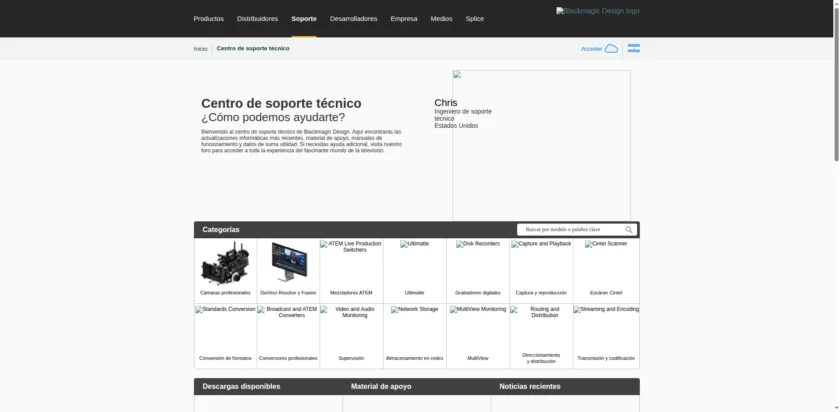Click the Blackmagic Design logo
Viewport: 840px width, 412px height.
point(597,11)
